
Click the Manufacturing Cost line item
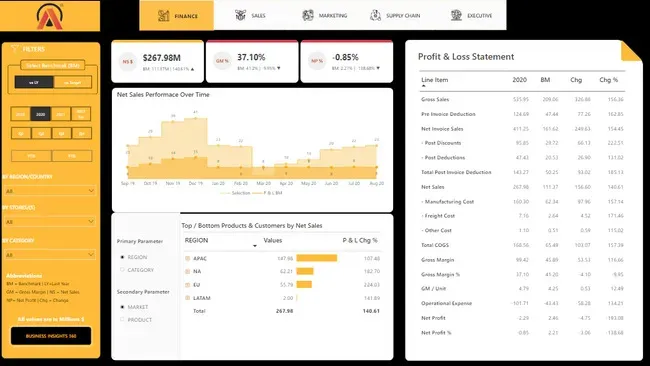448,202
